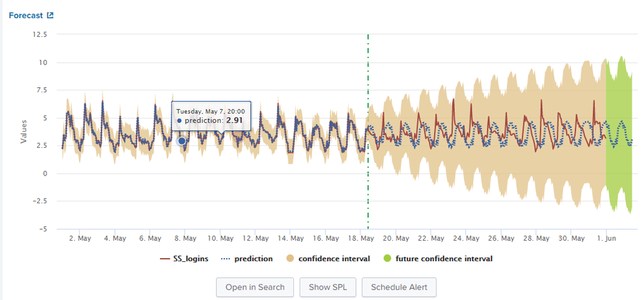Image resolution: width=644 pixels, height=300 pixels.
Task: Click the Schedule Alert button
Action: coord(399,287)
